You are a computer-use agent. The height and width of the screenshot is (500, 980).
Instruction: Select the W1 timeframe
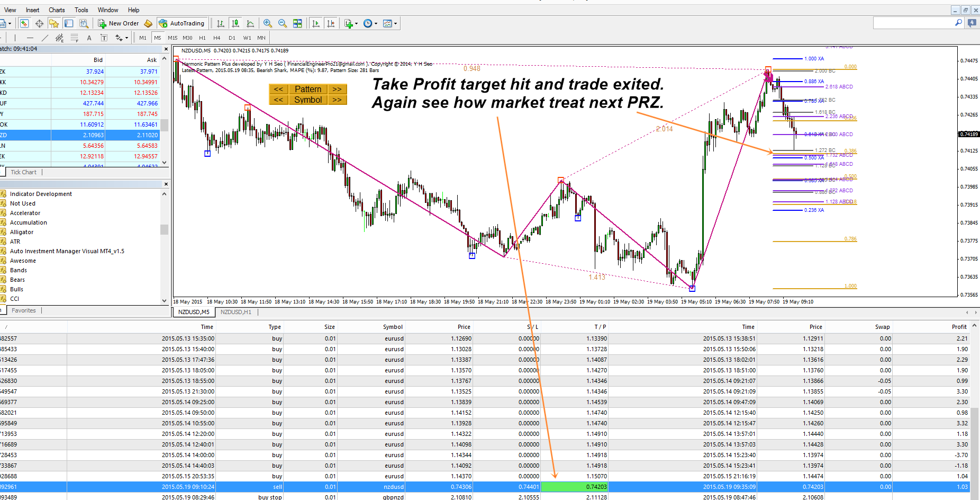[x=247, y=38]
